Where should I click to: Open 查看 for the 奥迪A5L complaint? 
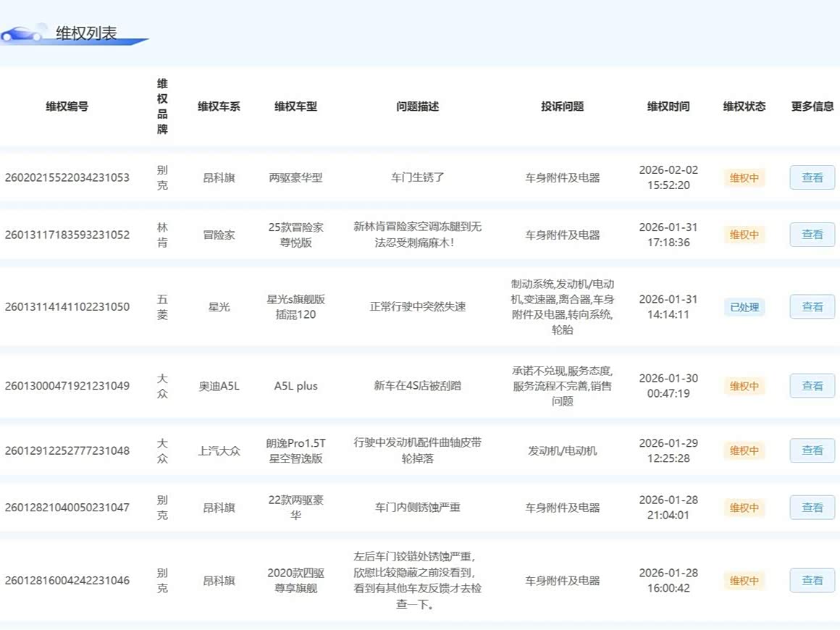pyautogui.click(x=812, y=386)
